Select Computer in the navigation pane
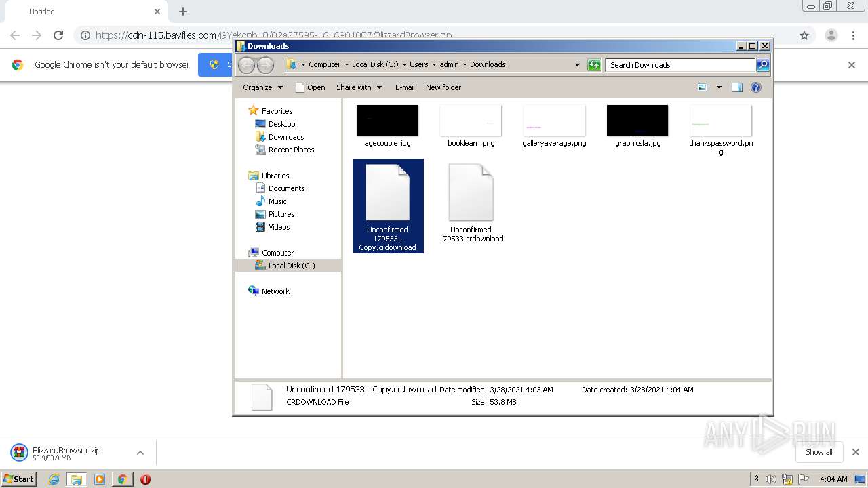868x488 pixels. click(x=277, y=253)
